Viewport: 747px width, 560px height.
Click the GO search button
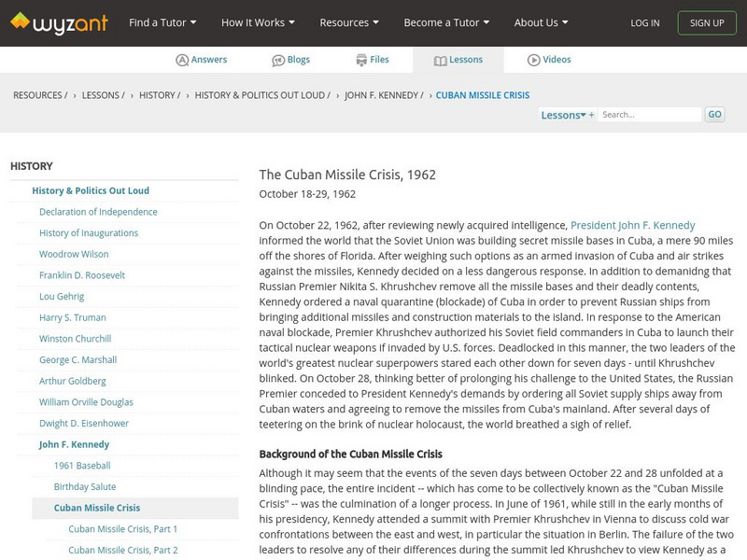click(x=714, y=114)
